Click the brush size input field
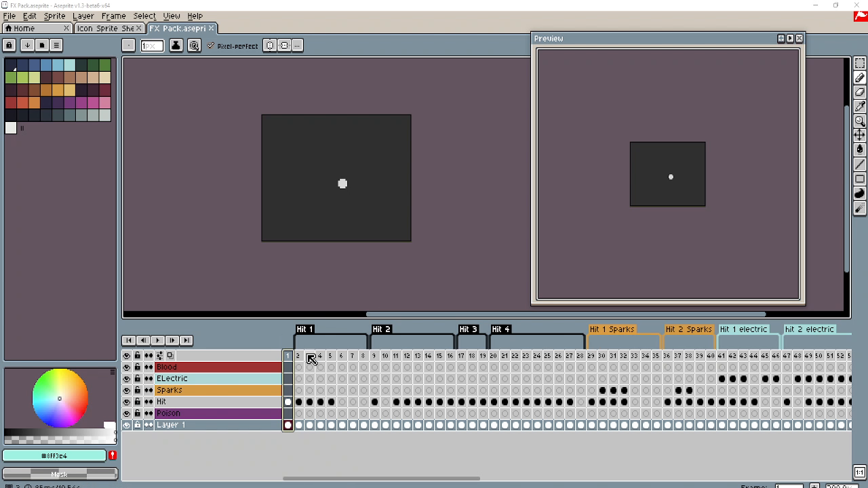Screen dimensions: 868x488 pyautogui.click(x=152, y=45)
